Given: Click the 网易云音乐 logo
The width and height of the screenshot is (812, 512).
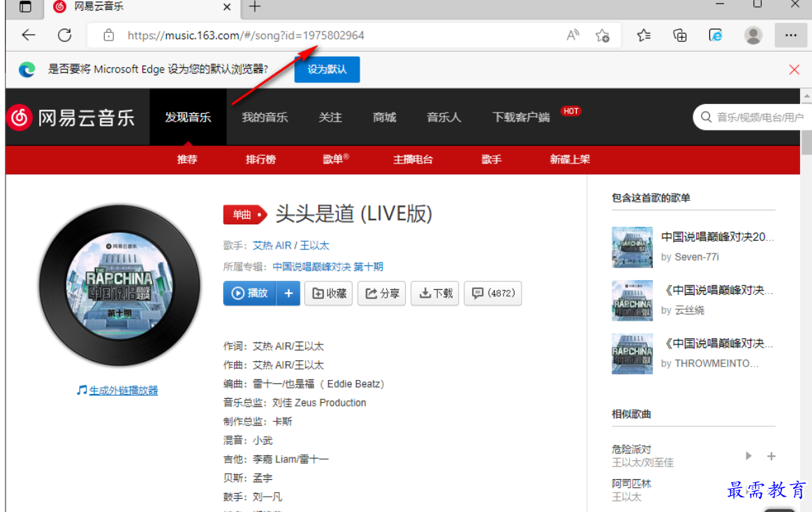Looking at the screenshot, I should 71,117.
